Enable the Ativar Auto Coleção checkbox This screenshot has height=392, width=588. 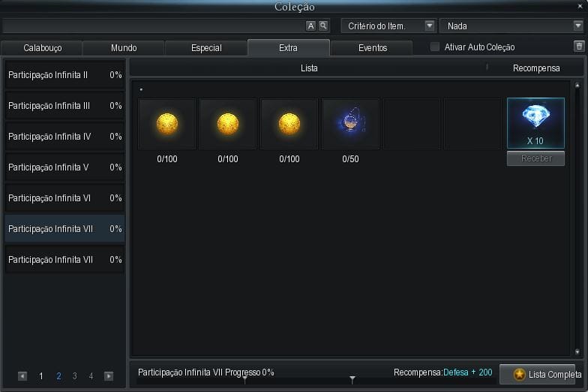click(435, 47)
